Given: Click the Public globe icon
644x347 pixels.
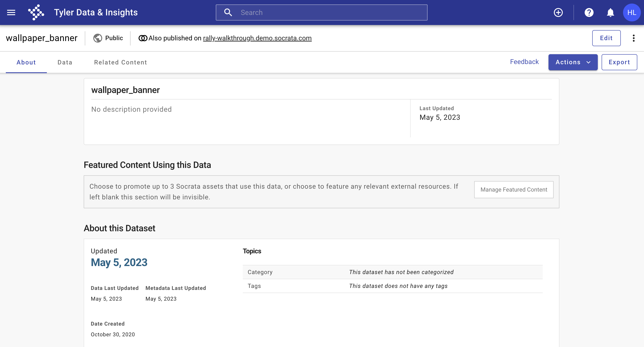Looking at the screenshot, I should [x=98, y=38].
